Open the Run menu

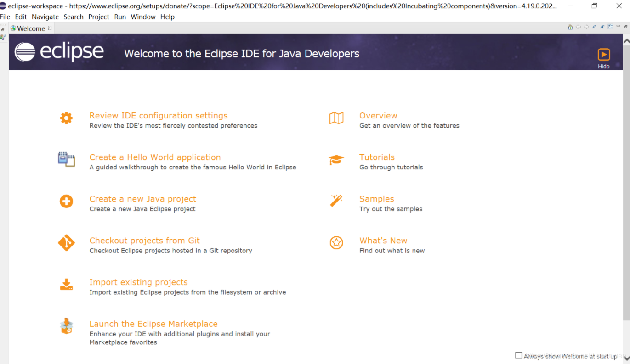(x=120, y=17)
